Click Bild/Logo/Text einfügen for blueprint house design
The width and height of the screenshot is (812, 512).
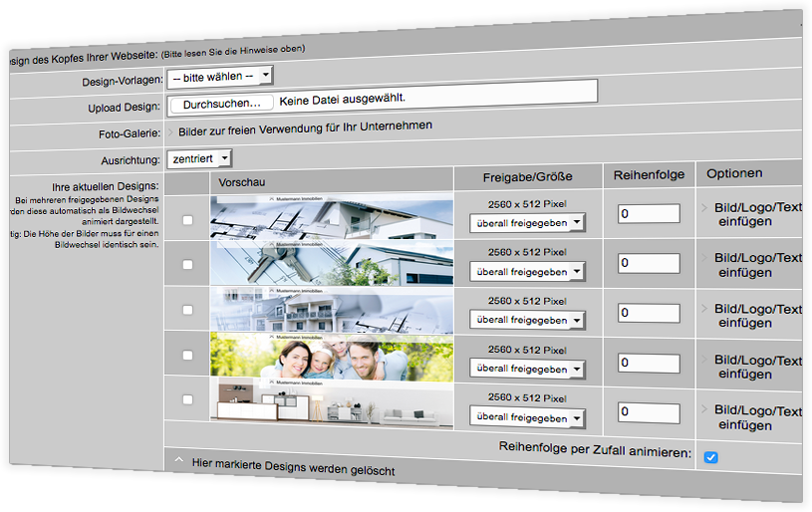757,214
